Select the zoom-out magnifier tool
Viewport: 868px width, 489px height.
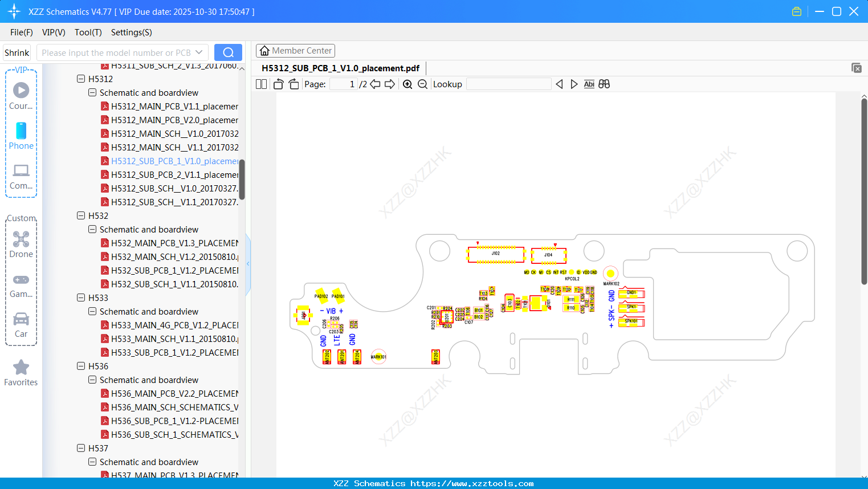422,84
